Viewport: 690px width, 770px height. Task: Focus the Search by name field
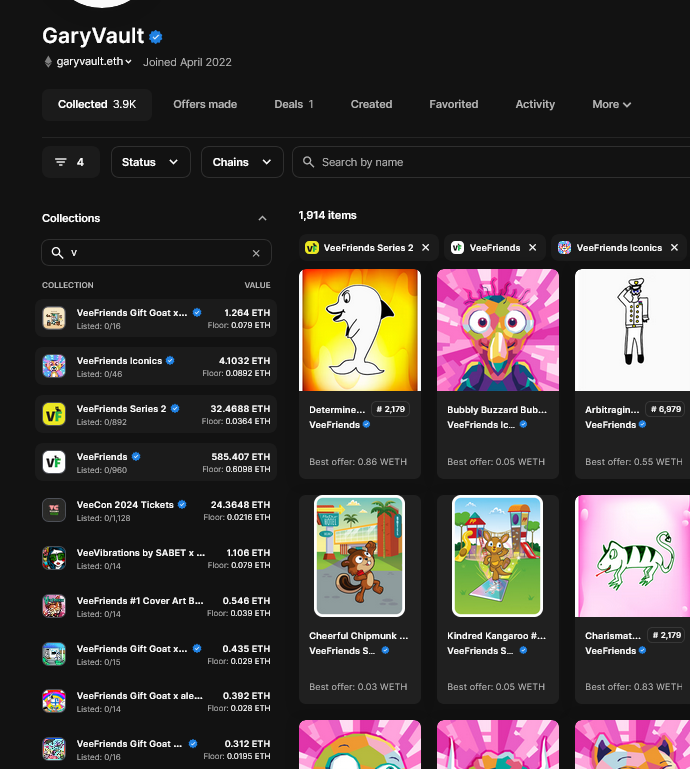click(x=491, y=162)
